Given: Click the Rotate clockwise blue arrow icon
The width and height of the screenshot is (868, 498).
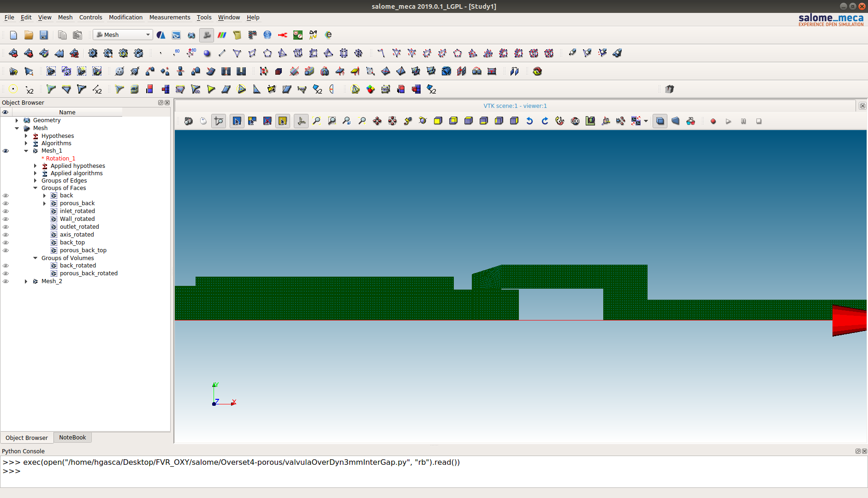Looking at the screenshot, I should click(545, 121).
